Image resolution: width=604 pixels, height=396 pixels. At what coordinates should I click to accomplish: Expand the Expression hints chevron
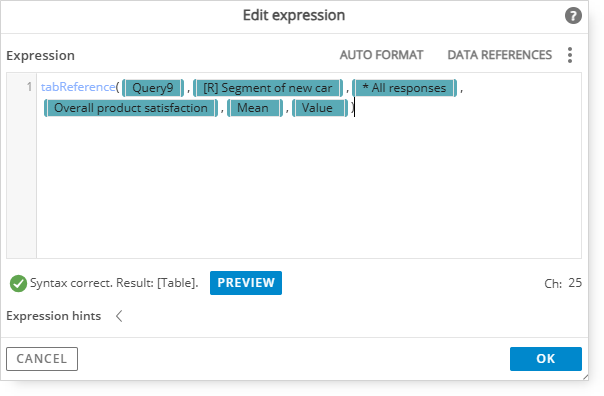coord(119,316)
